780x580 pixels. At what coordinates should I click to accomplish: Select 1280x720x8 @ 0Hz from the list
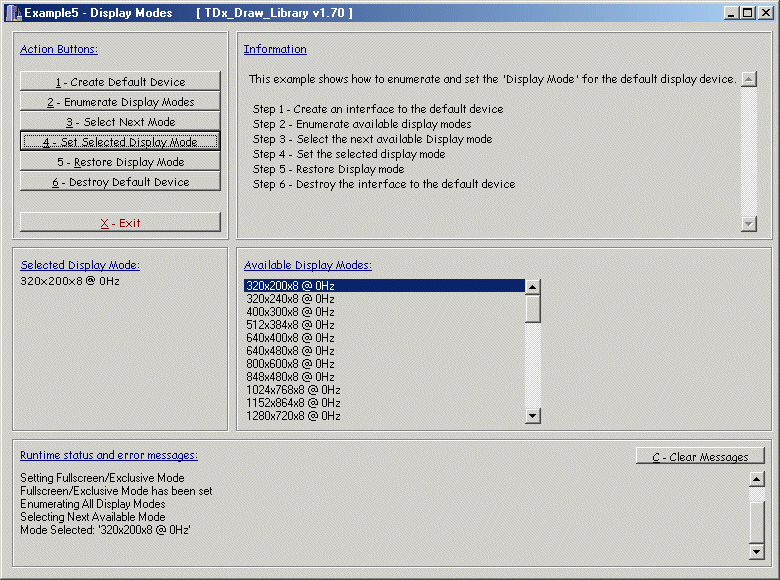coord(293,416)
